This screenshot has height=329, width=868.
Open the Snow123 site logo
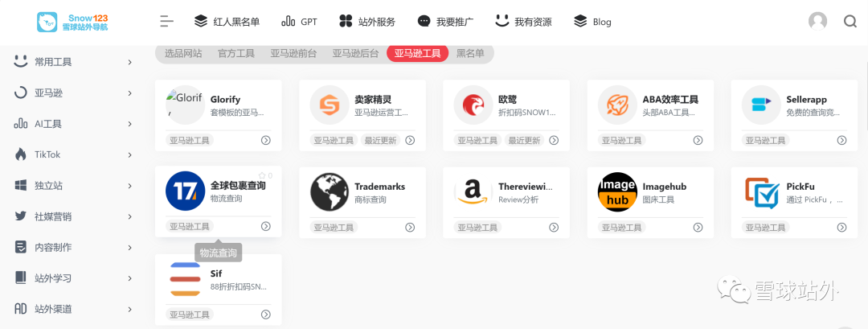coord(72,22)
